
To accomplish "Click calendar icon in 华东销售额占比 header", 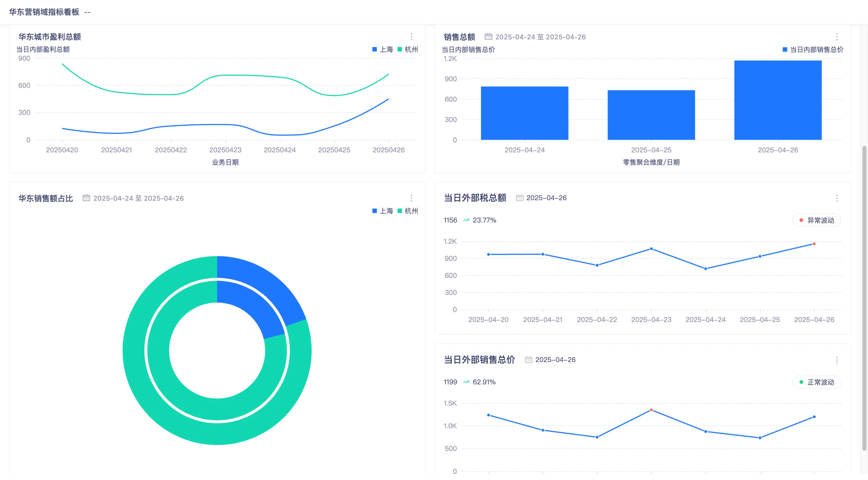I will [86, 198].
